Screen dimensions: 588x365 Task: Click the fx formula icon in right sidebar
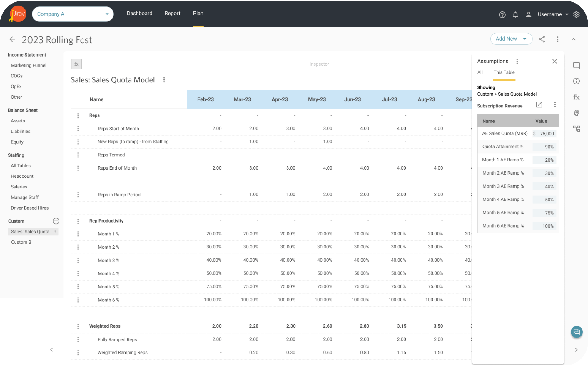[576, 97]
